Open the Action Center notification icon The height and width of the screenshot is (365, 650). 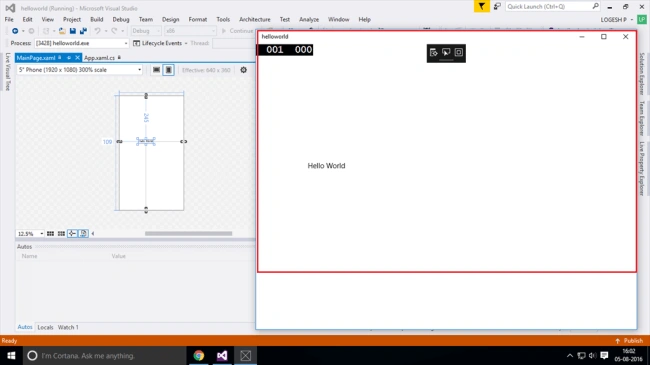point(604,355)
